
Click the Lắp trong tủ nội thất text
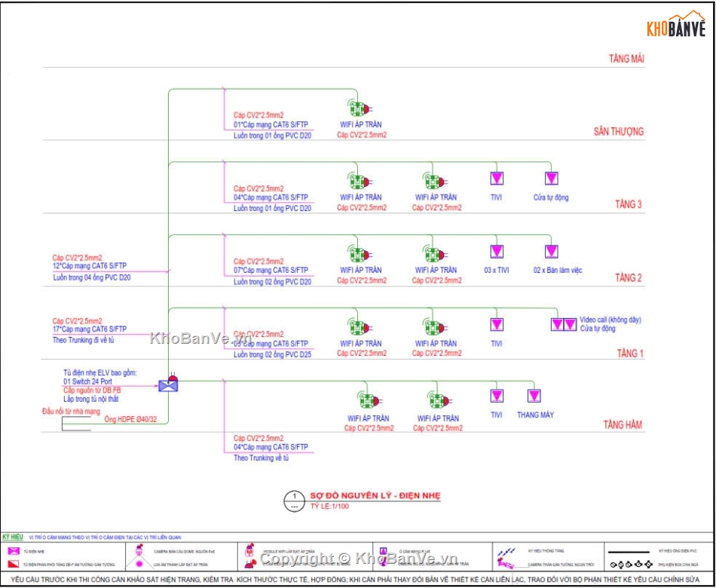click(x=92, y=399)
